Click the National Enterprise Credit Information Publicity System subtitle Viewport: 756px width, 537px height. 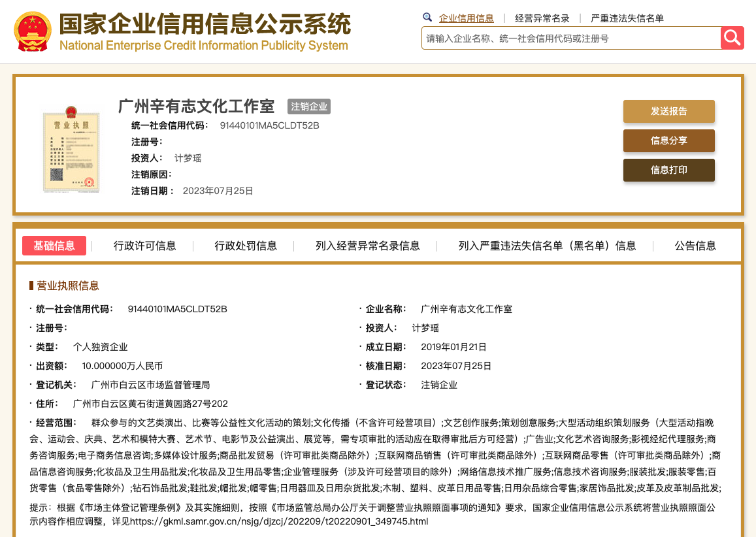click(x=203, y=45)
